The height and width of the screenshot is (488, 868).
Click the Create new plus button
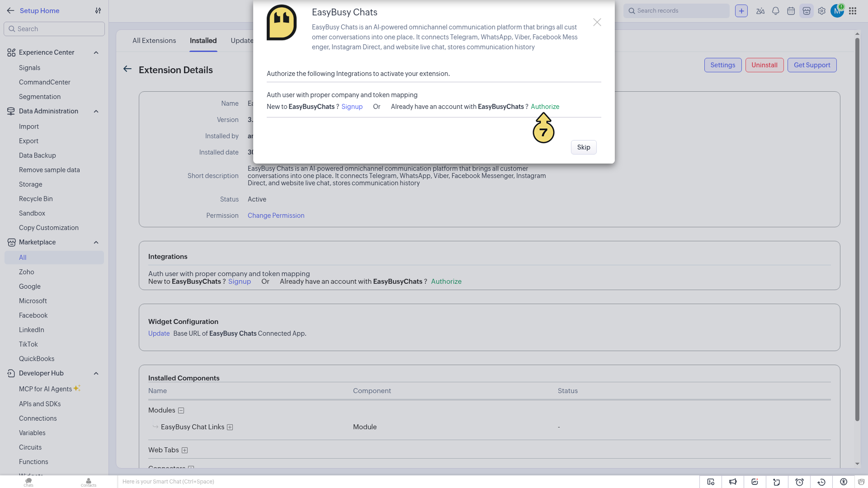pyautogui.click(x=741, y=11)
